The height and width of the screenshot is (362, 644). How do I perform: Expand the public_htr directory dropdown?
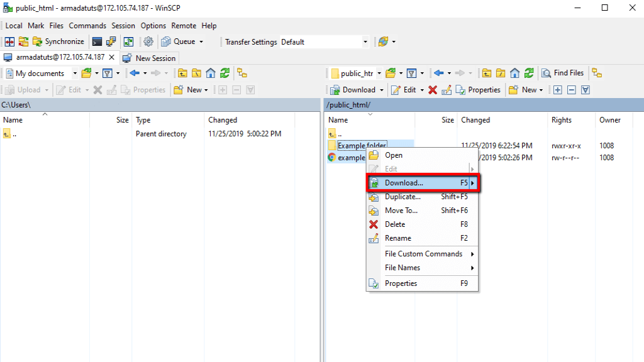pyautogui.click(x=379, y=74)
